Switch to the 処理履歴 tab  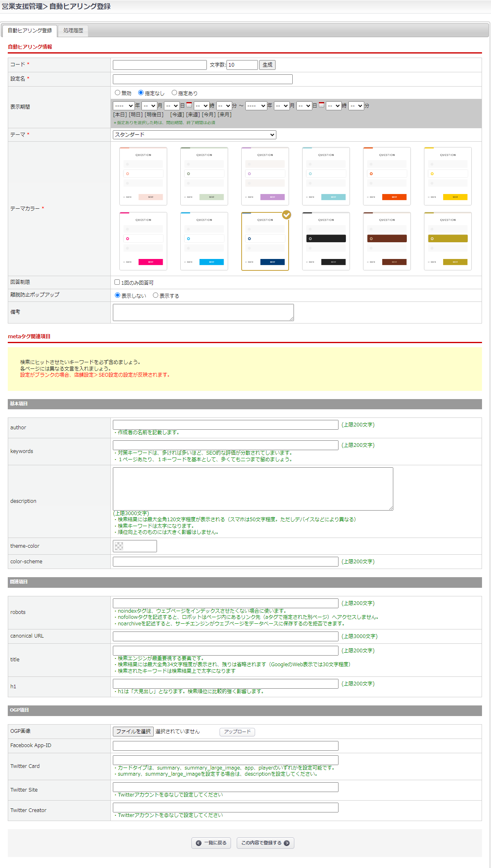(x=73, y=31)
